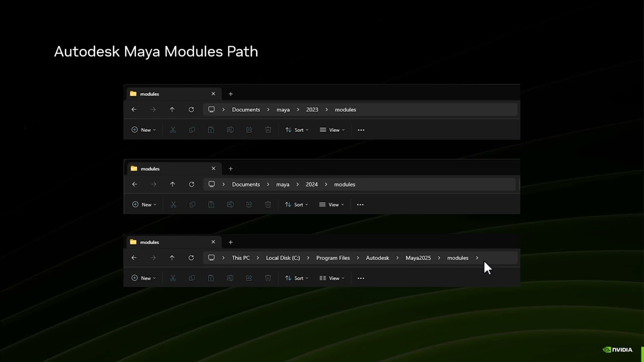Open the New dropdown in the Maya2025 window

click(x=143, y=278)
